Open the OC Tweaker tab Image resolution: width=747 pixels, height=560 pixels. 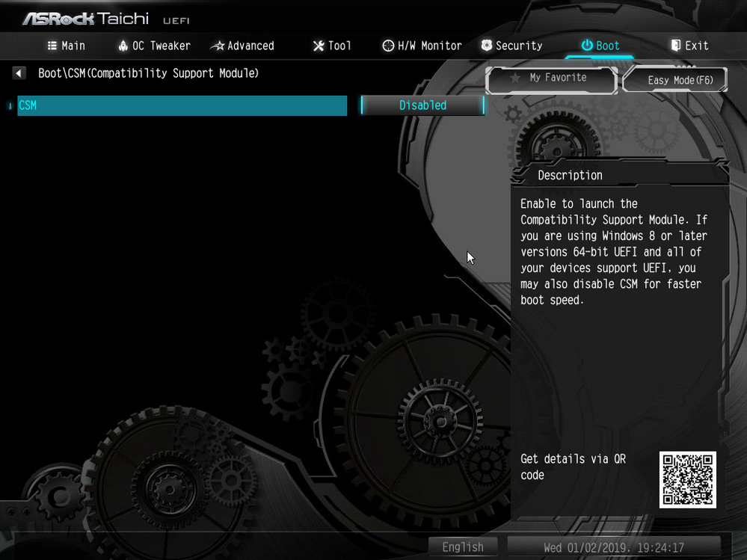(154, 46)
